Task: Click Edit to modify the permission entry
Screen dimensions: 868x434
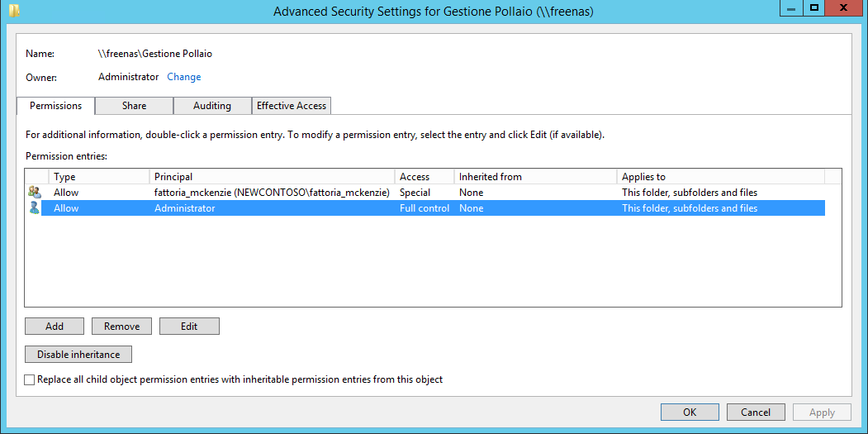Action: tap(189, 327)
